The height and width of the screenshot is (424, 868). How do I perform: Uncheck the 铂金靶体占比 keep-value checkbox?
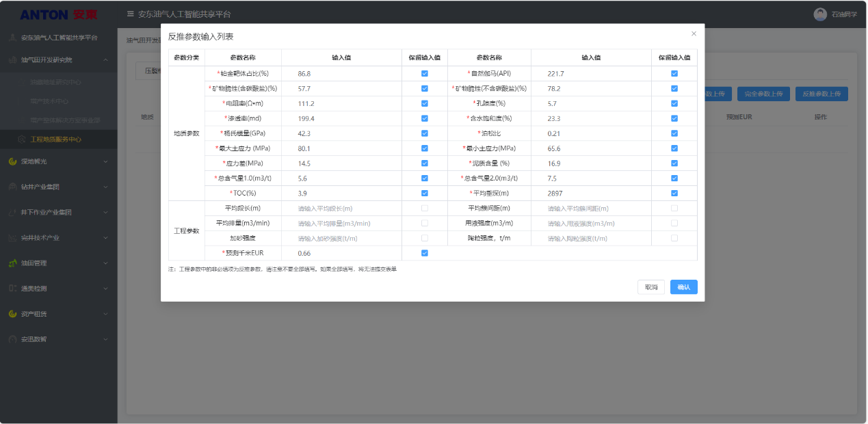pos(425,73)
